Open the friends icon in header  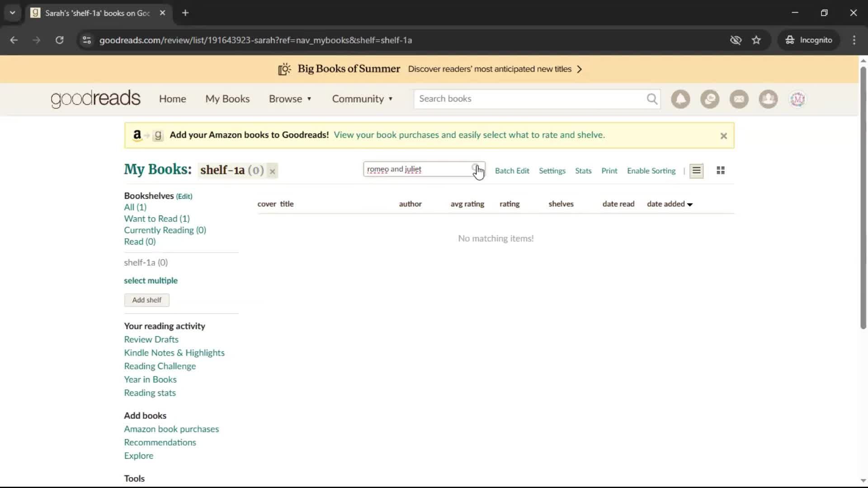(768, 99)
